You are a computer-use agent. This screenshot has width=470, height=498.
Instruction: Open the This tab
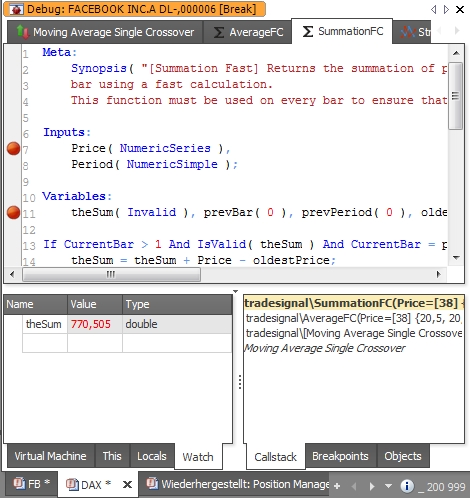pyautogui.click(x=112, y=456)
